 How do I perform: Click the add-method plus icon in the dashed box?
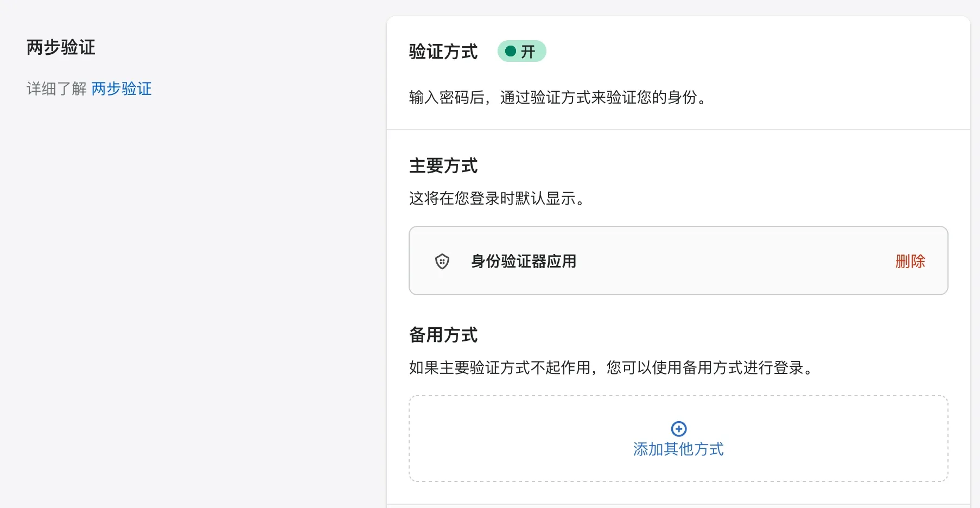678,428
